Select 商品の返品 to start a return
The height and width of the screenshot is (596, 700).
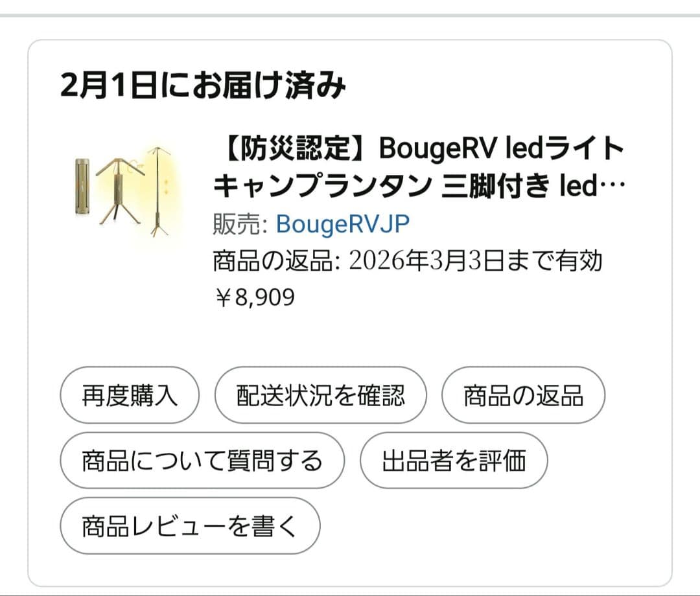pos(523,396)
